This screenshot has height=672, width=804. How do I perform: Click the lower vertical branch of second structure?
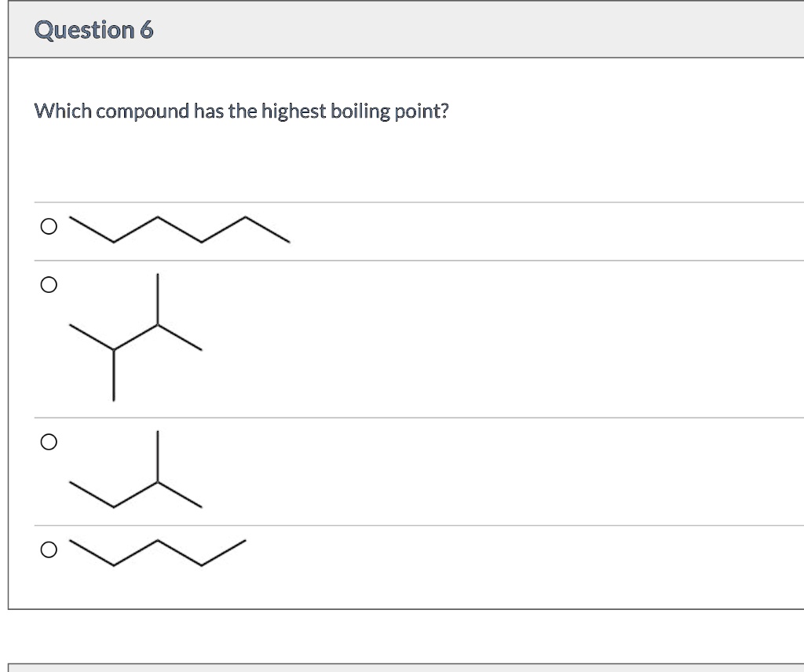click(x=114, y=375)
